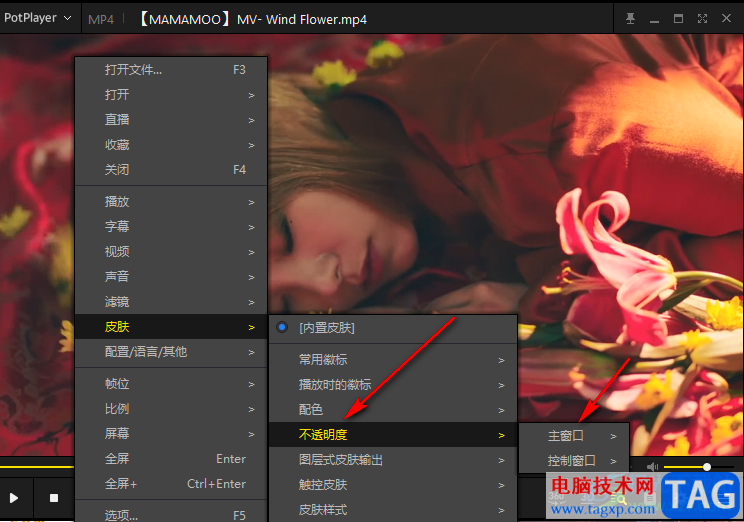Open the 滤镜 submenu

[x=171, y=302]
